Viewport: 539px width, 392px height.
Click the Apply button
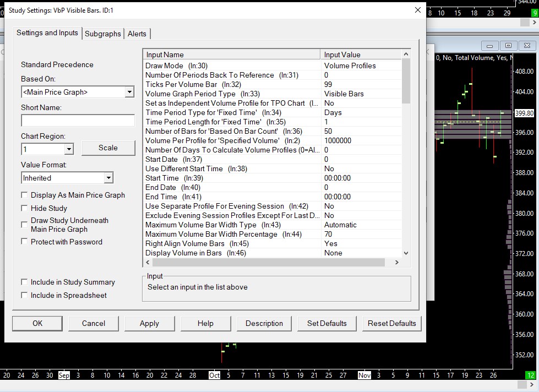(149, 323)
